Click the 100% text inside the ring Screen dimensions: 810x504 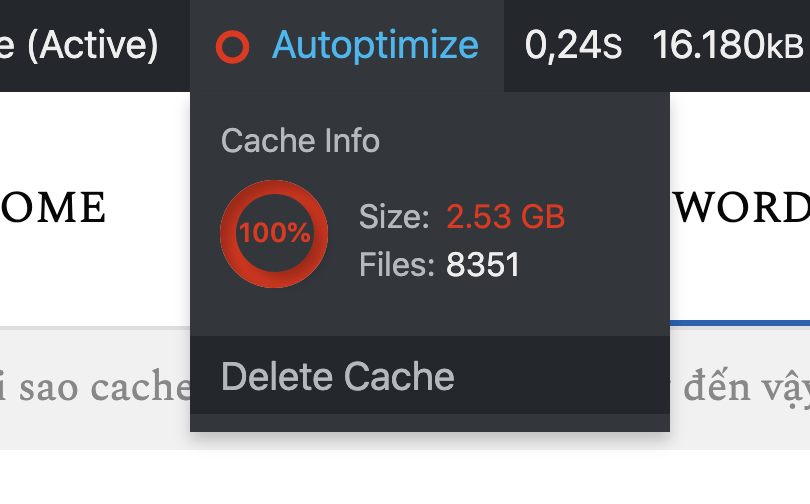(275, 232)
